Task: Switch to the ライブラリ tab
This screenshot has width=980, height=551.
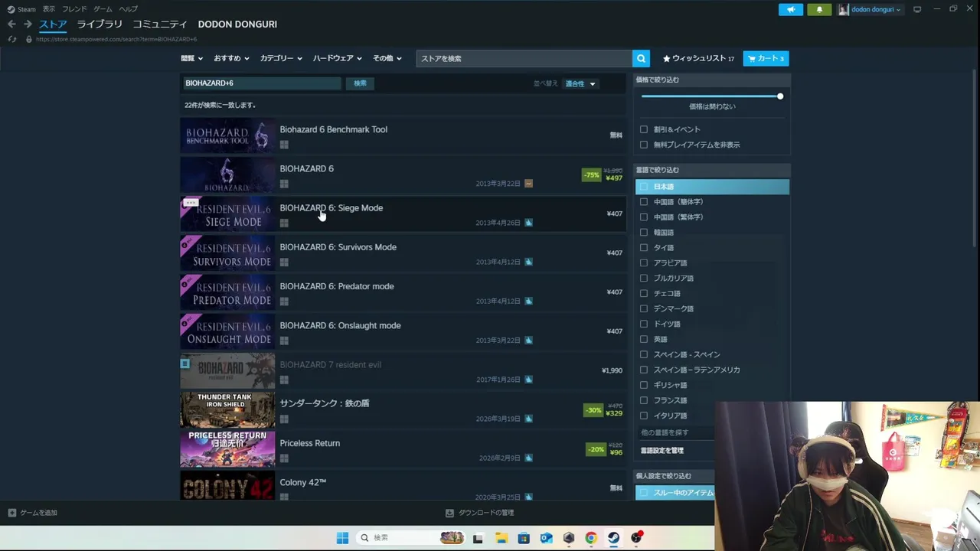Action: click(100, 24)
